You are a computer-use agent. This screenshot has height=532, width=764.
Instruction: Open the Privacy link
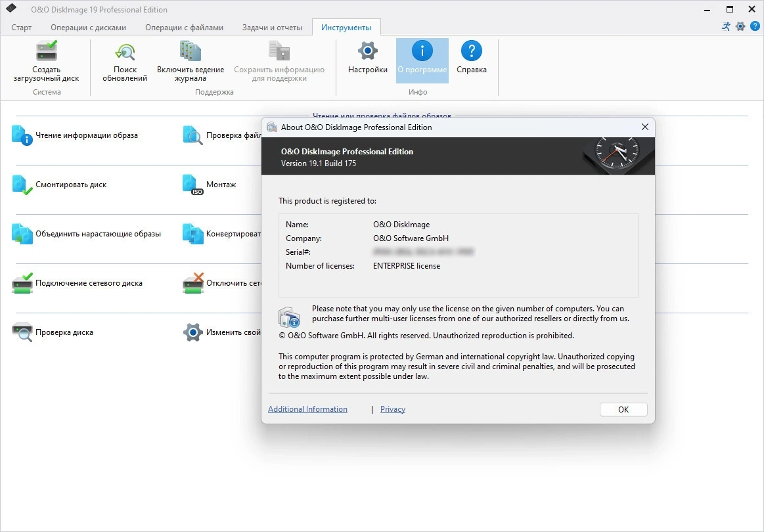pyautogui.click(x=393, y=409)
